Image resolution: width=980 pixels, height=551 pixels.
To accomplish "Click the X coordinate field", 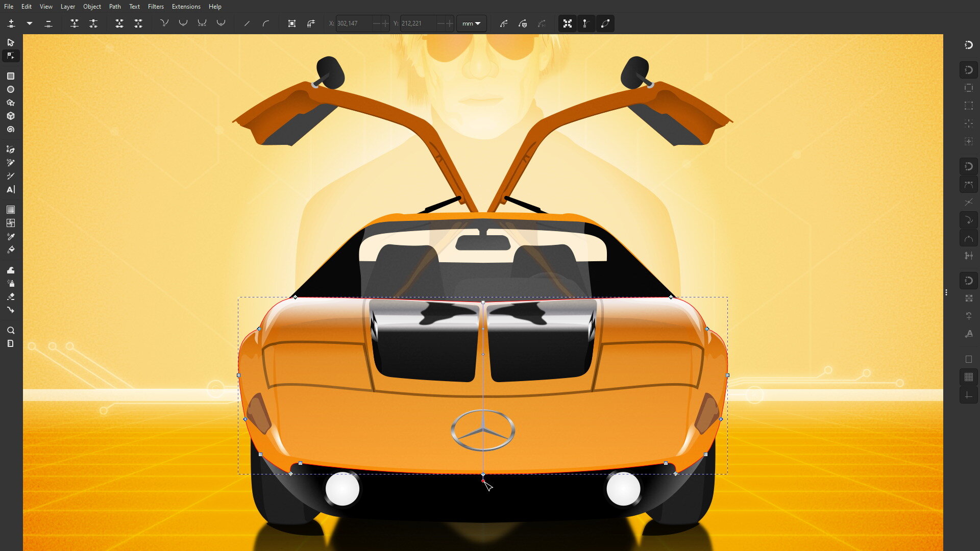I will [x=354, y=23].
